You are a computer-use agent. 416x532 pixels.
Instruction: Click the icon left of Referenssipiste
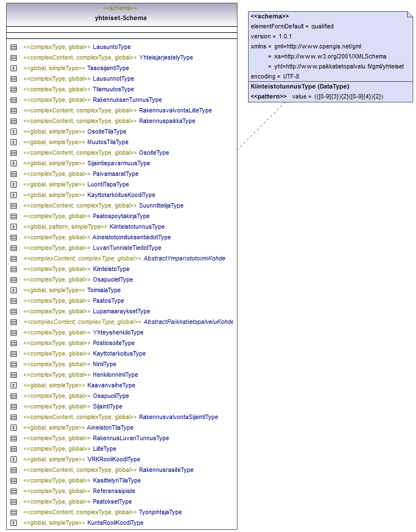click(14, 491)
